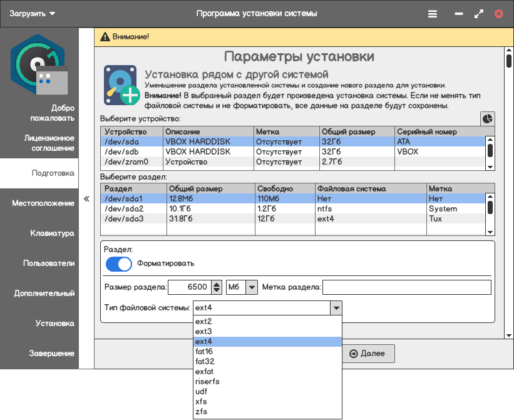Select ext3 file system option
This screenshot has height=420, width=514.
coord(203,331)
